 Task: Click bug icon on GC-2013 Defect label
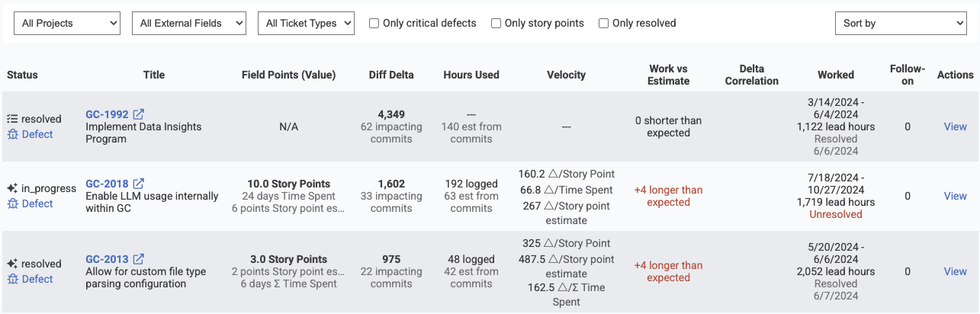coord(12,279)
